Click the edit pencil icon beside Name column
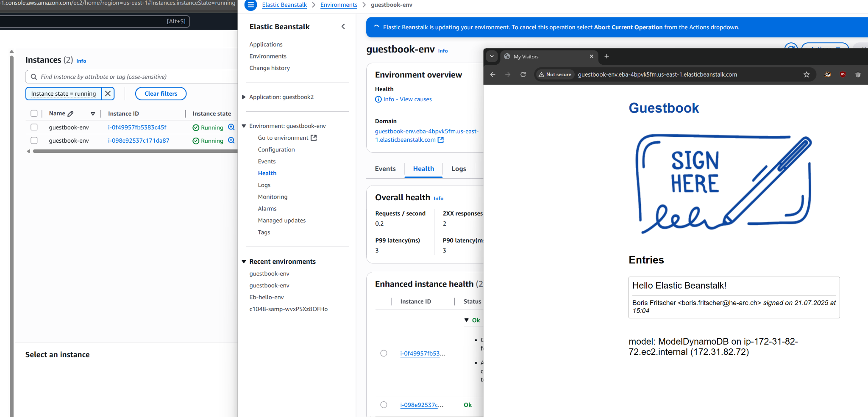This screenshot has width=868, height=417. coord(71,113)
